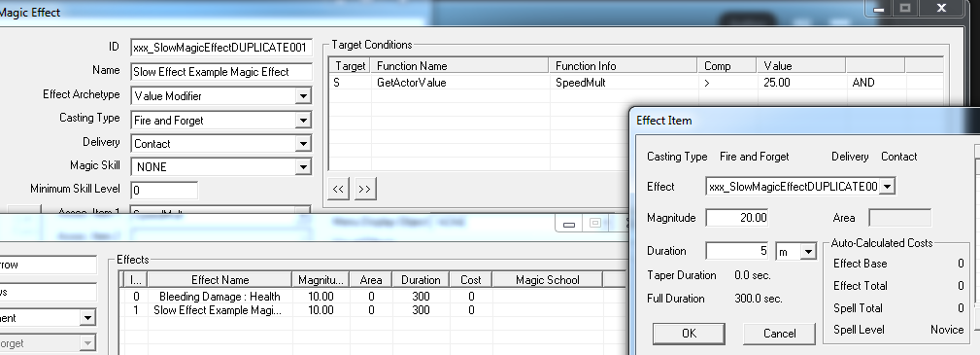
Task: Sort by the Function Name column header
Action: coord(459,66)
